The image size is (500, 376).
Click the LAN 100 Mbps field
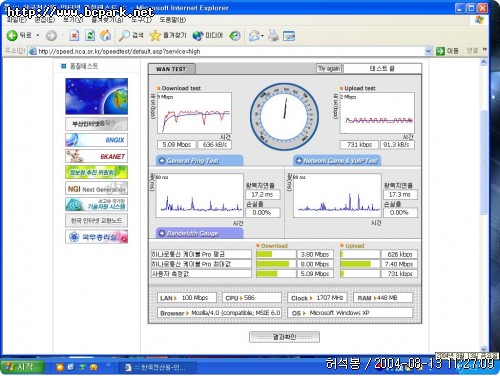187,298
